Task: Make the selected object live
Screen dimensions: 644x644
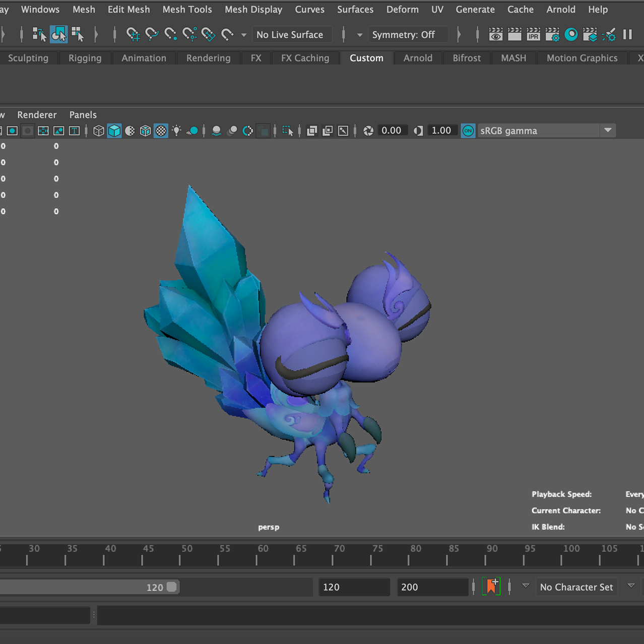Action: click(x=227, y=34)
